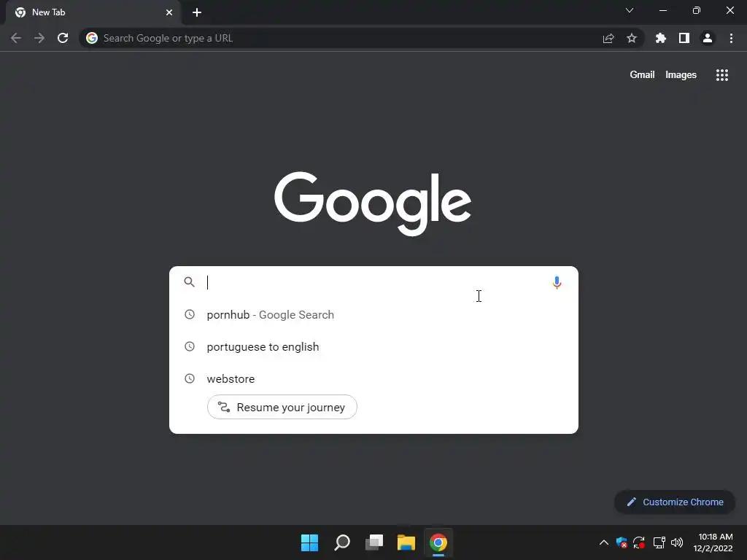Open Chrome's three-dot menu

731,38
